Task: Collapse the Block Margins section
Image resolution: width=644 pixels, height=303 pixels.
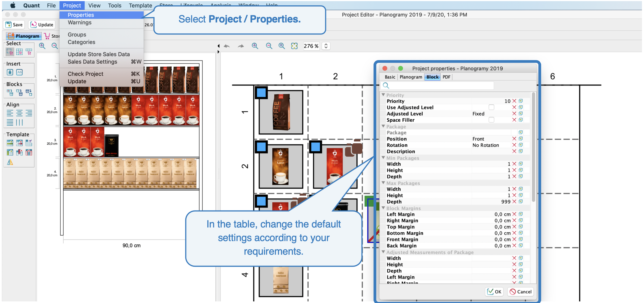Action: tap(383, 208)
